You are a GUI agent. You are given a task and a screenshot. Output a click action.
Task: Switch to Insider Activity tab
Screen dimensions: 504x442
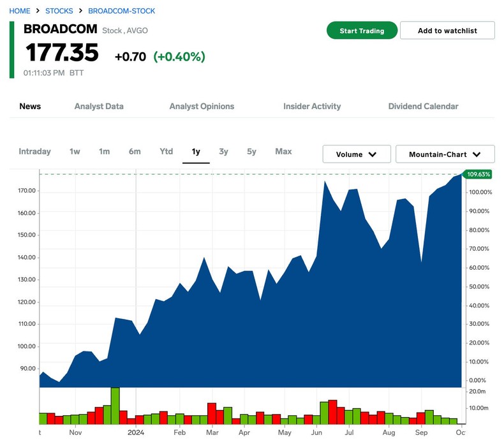[312, 107]
